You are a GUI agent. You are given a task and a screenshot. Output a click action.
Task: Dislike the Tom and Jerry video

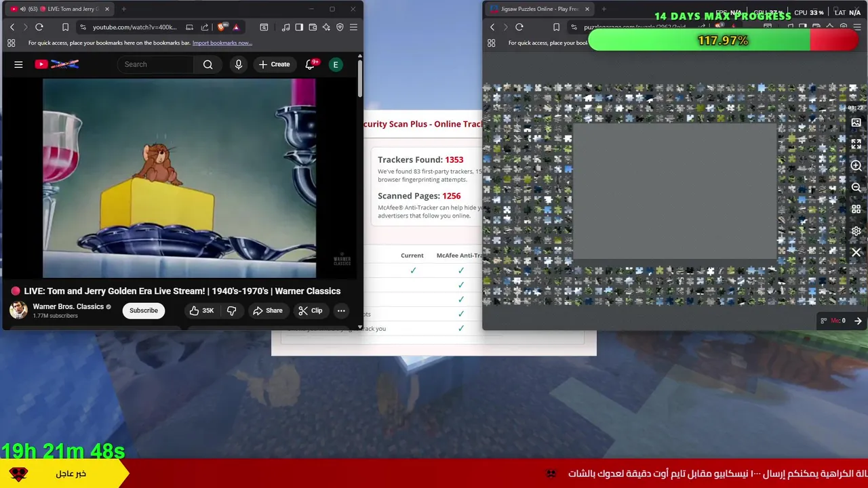click(x=231, y=310)
